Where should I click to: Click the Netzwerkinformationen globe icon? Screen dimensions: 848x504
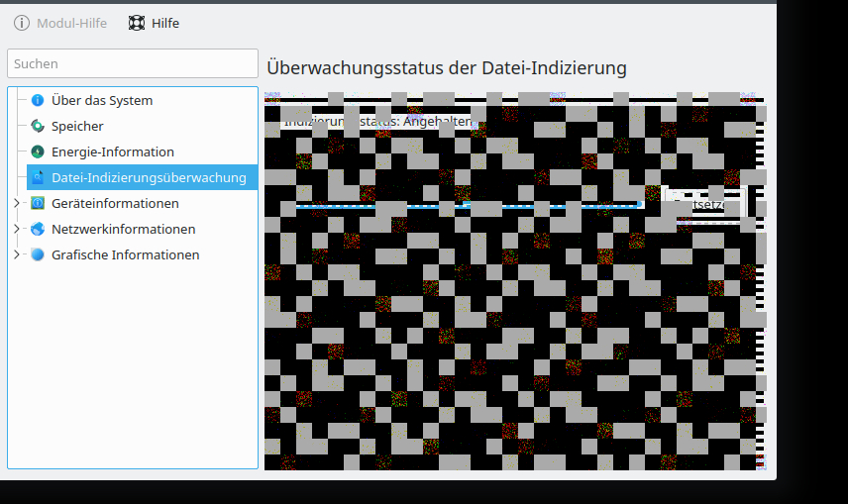[x=38, y=230]
